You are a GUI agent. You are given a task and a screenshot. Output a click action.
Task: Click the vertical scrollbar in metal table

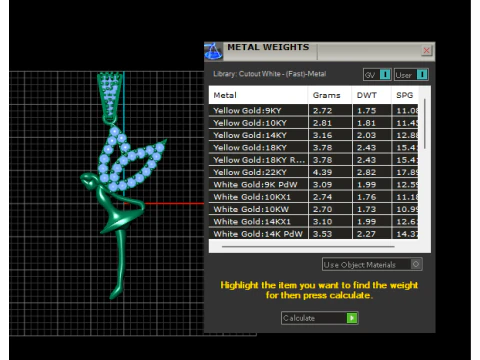coord(425,124)
